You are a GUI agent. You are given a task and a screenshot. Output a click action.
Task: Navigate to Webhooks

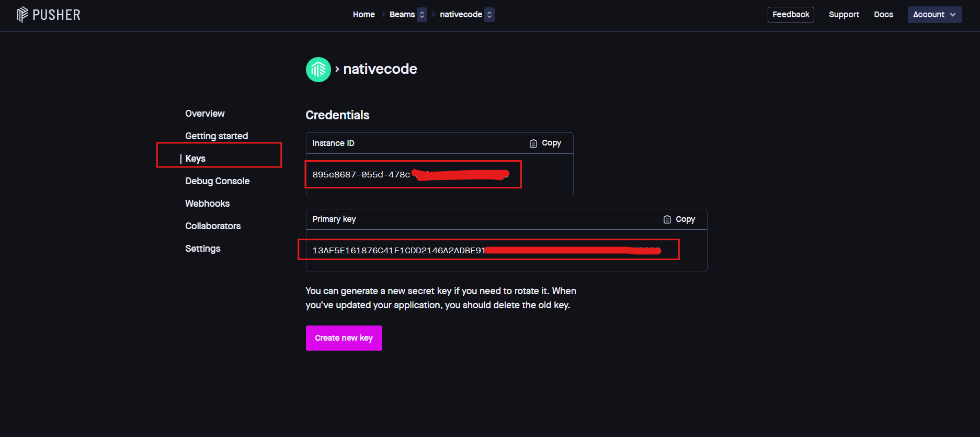click(207, 204)
